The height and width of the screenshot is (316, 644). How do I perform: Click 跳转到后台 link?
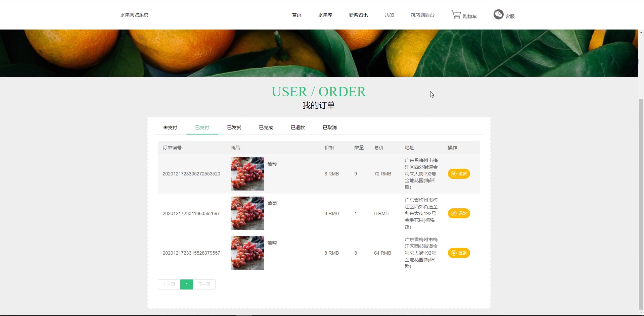pos(422,15)
